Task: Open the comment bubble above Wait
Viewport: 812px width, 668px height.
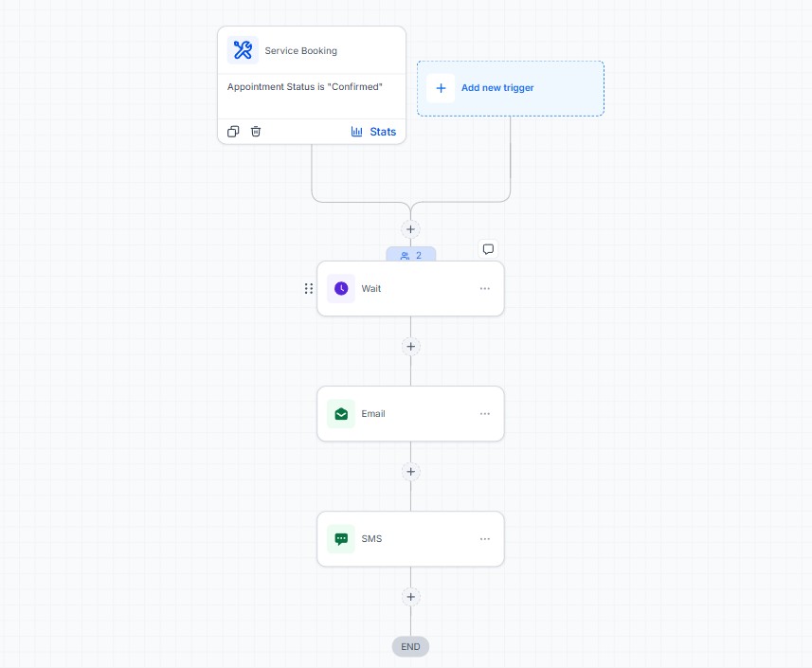Action: (488, 249)
